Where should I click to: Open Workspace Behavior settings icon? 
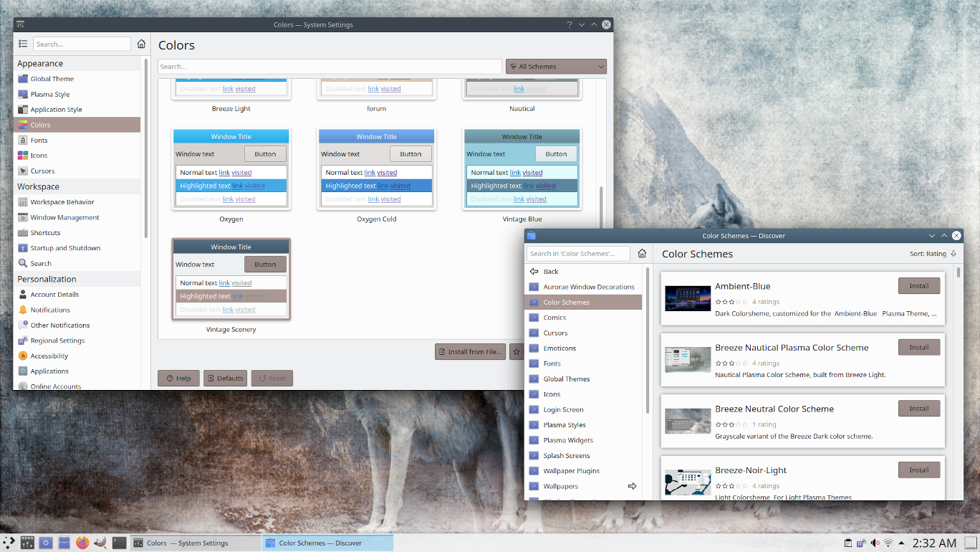click(23, 202)
